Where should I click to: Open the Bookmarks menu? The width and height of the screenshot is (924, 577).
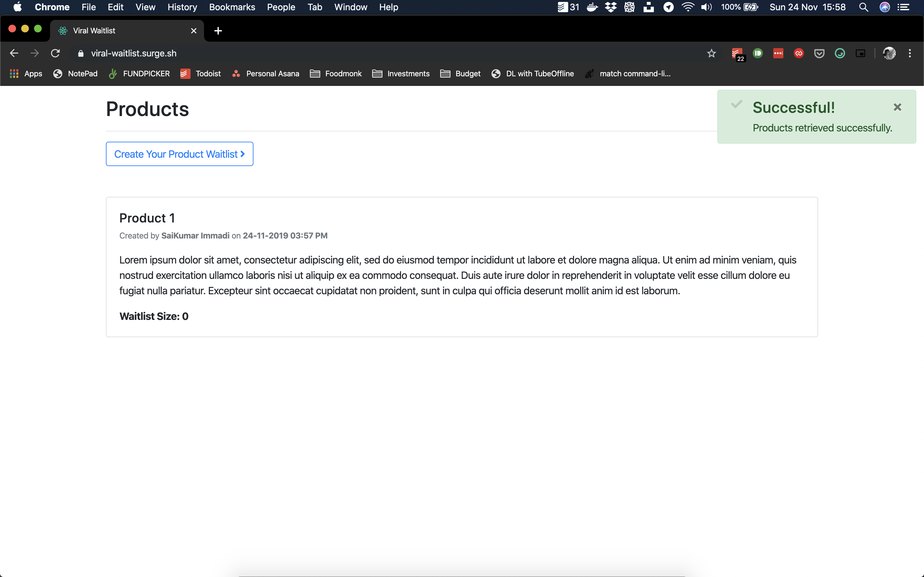232,7
